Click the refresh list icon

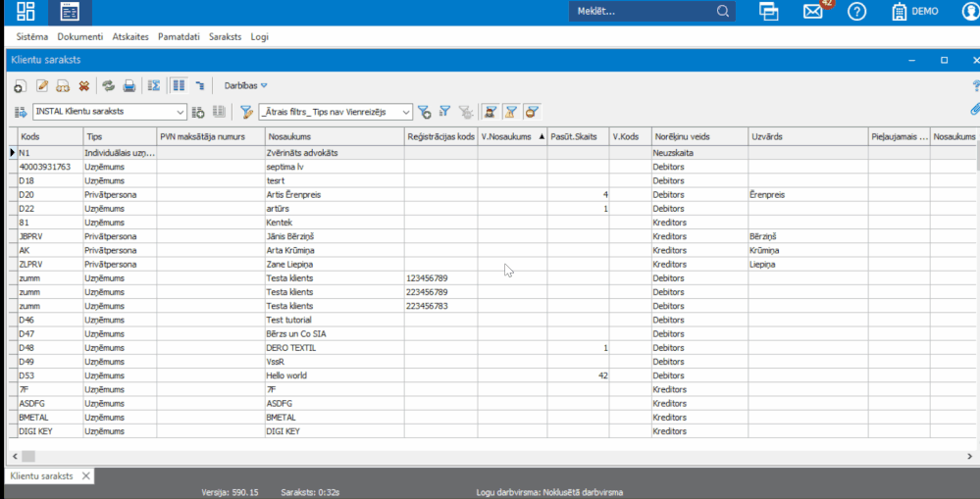[x=108, y=86]
